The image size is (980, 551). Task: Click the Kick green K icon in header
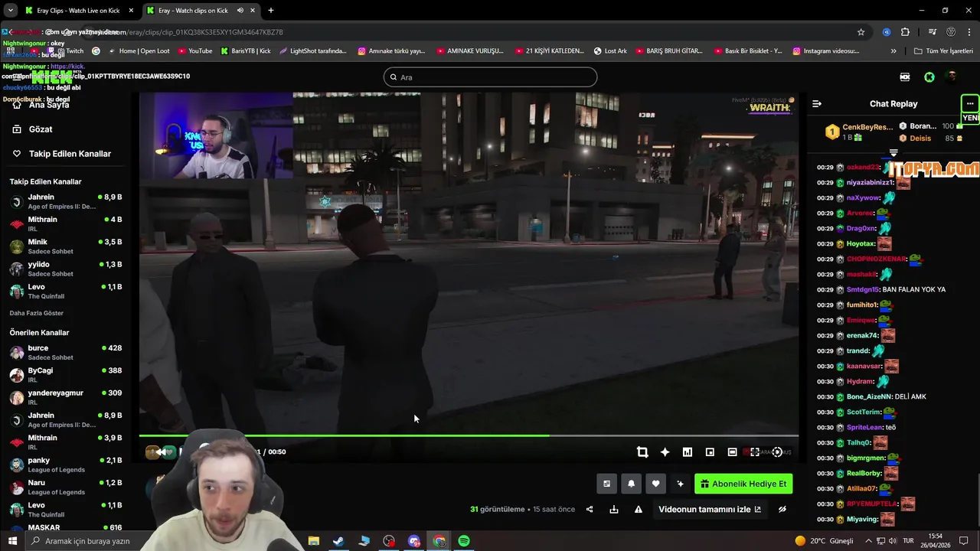tap(929, 77)
